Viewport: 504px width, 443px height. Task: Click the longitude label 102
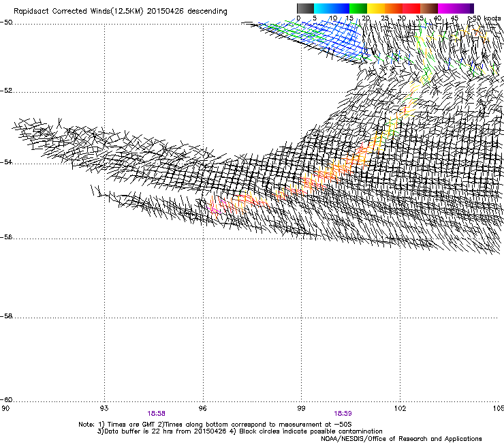coord(400,408)
